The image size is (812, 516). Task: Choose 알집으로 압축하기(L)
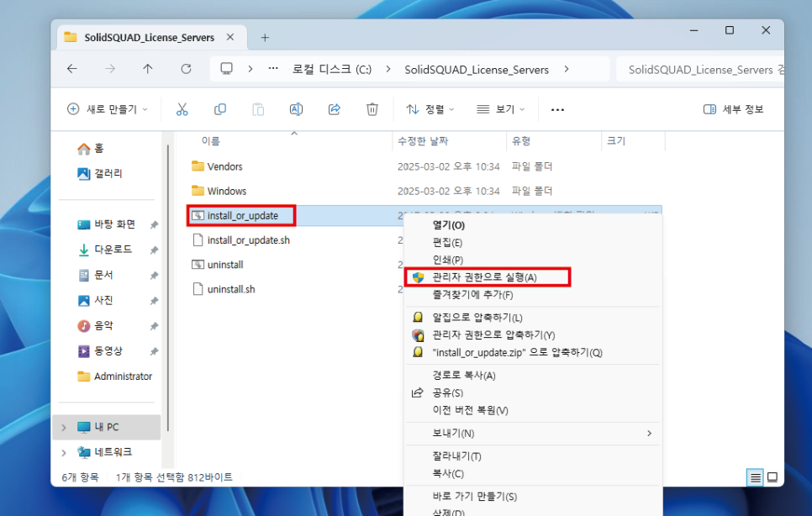tap(532, 318)
